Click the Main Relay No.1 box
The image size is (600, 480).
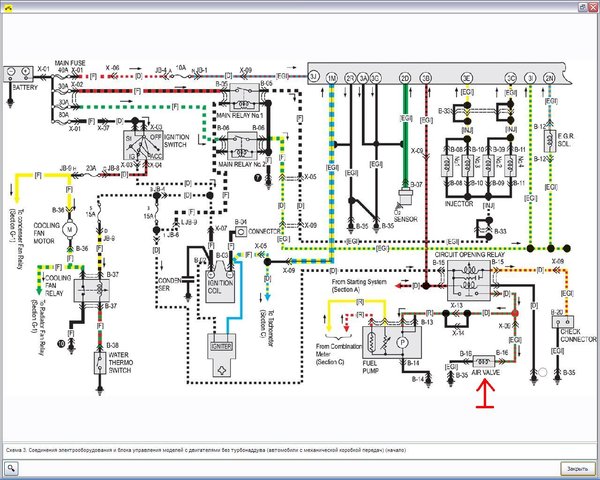tap(244, 98)
